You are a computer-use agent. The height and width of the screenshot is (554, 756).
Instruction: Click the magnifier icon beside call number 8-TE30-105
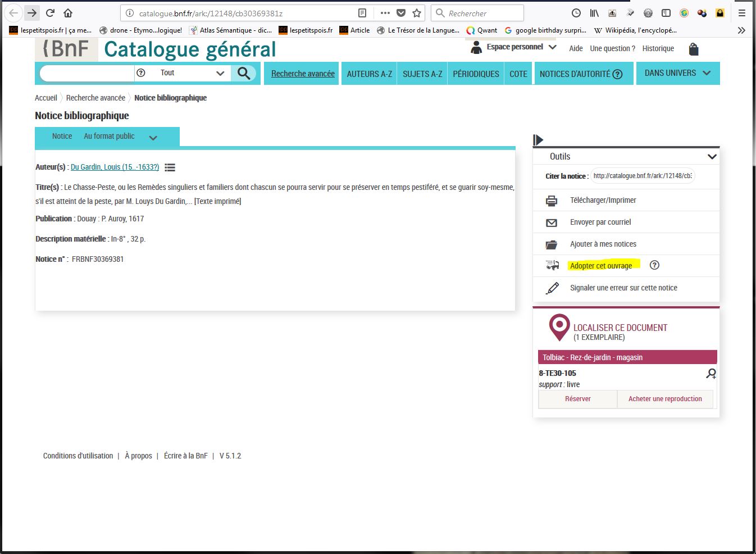[x=711, y=374]
